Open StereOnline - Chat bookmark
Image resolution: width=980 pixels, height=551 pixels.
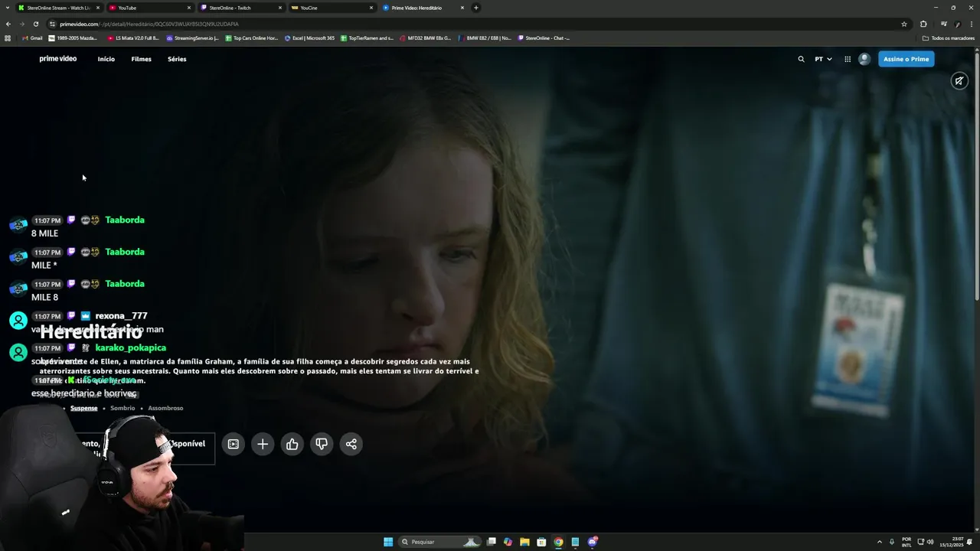pyautogui.click(x=544, y=37)
